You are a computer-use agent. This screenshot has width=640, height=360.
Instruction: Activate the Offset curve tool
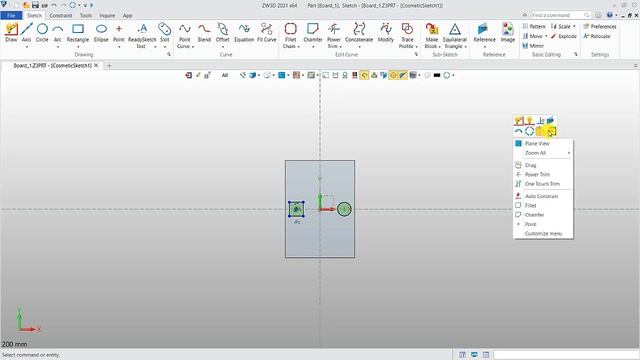click(222, 33)
